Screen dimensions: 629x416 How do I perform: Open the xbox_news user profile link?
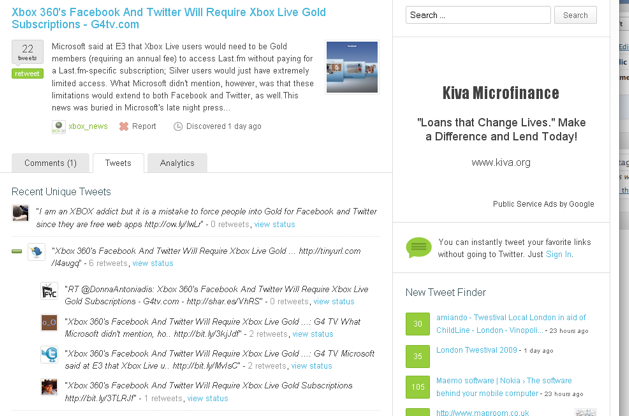coord(88,126)
